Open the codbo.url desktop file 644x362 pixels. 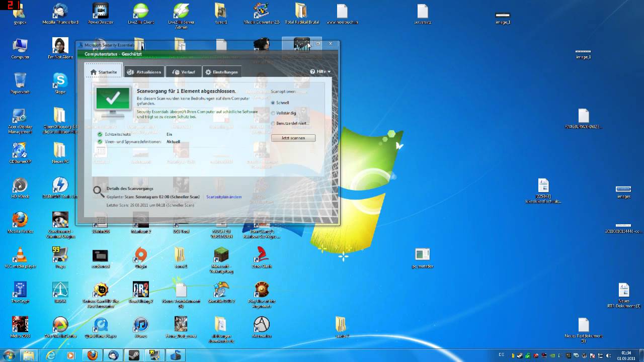point(101,257)
